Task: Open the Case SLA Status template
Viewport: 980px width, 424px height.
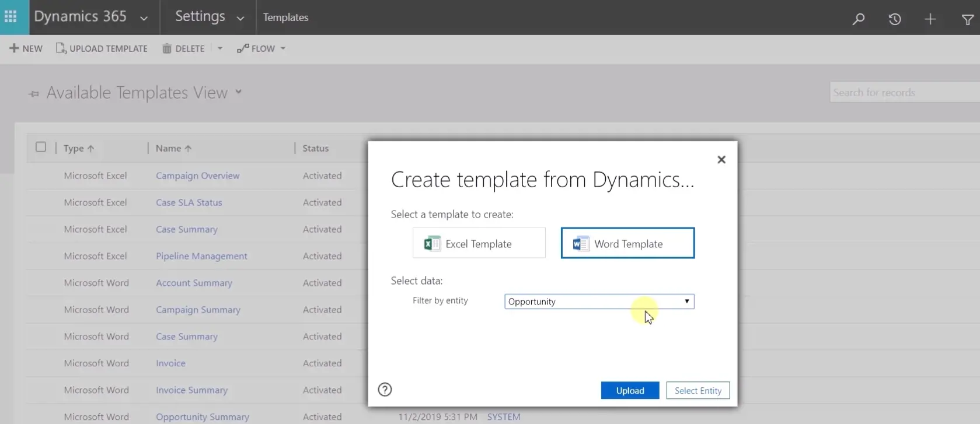Action: [x=189, y=202]
